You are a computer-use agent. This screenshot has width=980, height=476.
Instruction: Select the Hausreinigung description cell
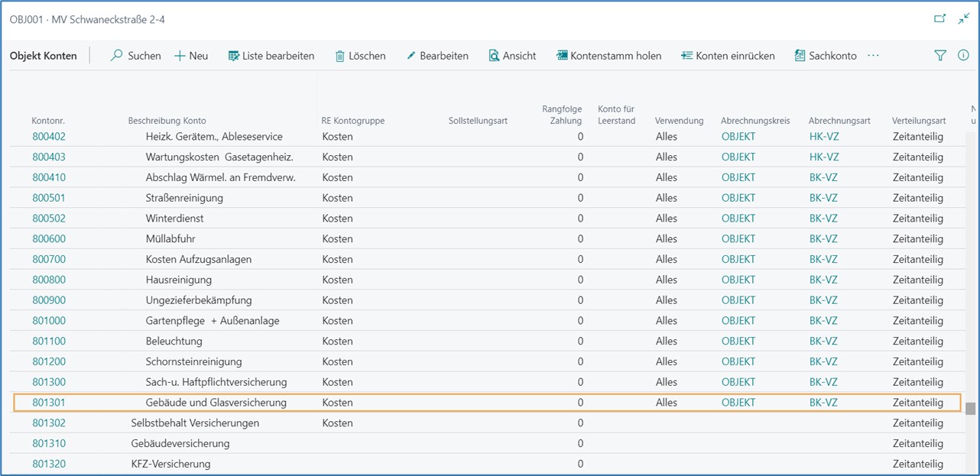179,280
